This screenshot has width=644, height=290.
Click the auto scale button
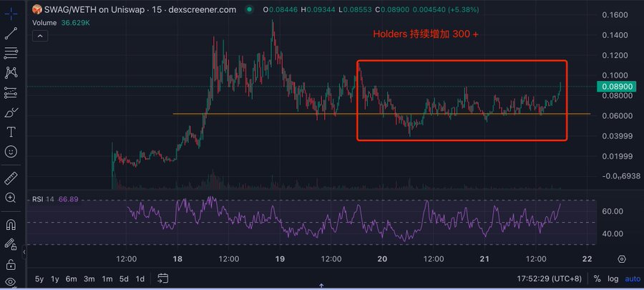[x=633, y=279]
